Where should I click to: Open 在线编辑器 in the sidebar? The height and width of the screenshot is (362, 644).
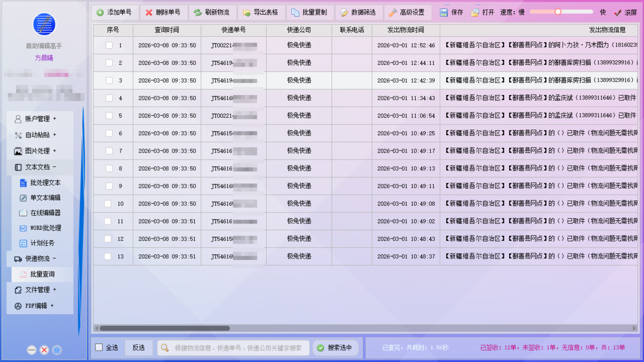pyautogui.click(x=42, y=213)
